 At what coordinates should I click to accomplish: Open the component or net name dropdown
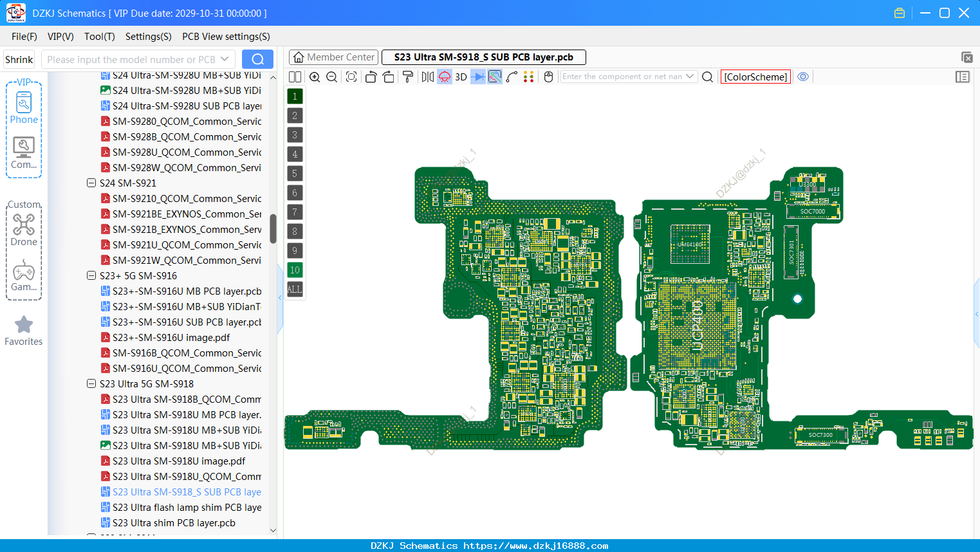(x=690, y=76)
